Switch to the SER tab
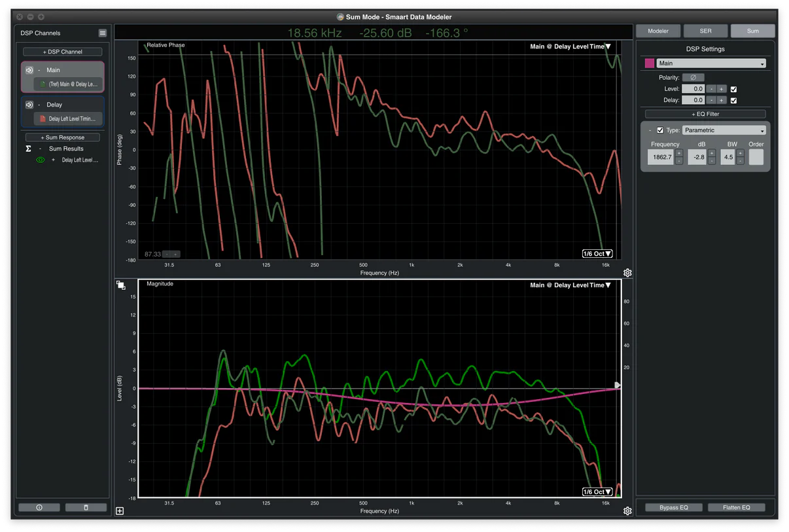Image resolution: width=789 pixels, height=532 pixels. [705, 31]
